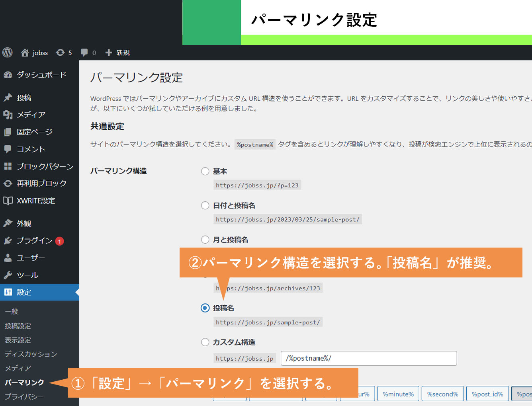Click the 投稿 pin icon
This screenshot has width=532, height=406.
(8, 98)
